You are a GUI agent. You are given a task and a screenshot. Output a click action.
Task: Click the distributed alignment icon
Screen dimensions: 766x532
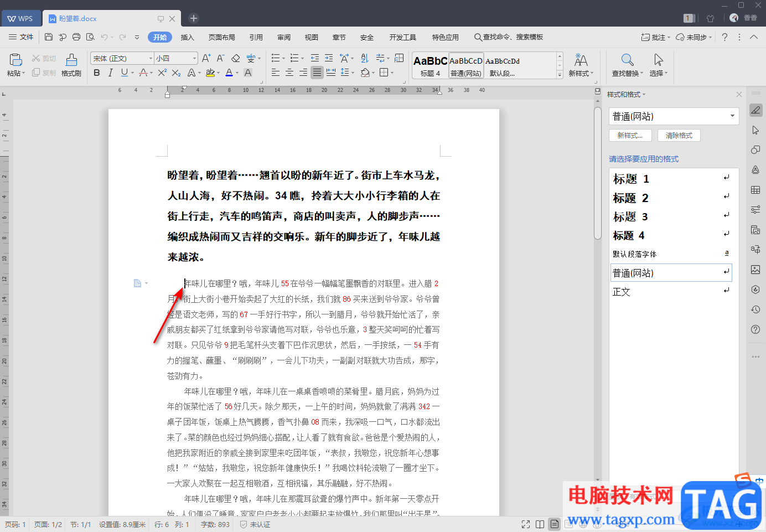coord(331,73)
